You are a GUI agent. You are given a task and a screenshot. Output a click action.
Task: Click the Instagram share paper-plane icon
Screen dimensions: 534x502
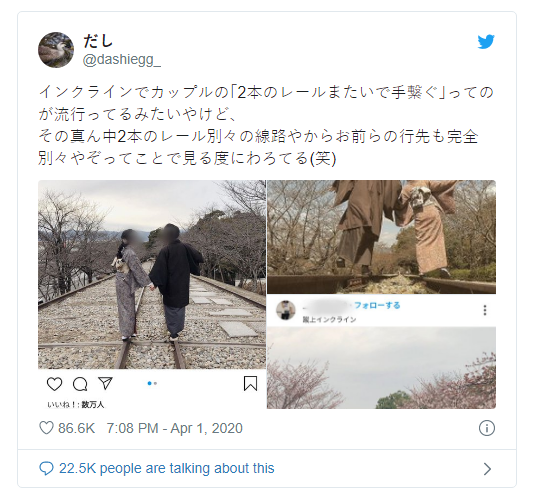tap(105, 383)
